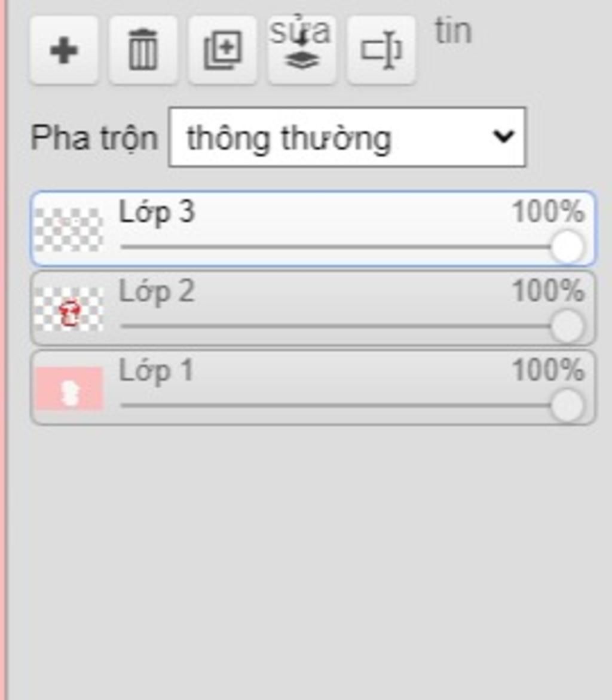612x700 pixels.
Task: Add a new layer with plus icon
Action: click(64, 51)
